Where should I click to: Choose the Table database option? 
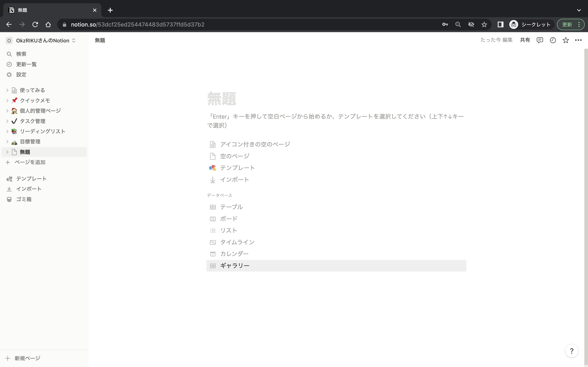pyautogui.click(x=231, y=207)
